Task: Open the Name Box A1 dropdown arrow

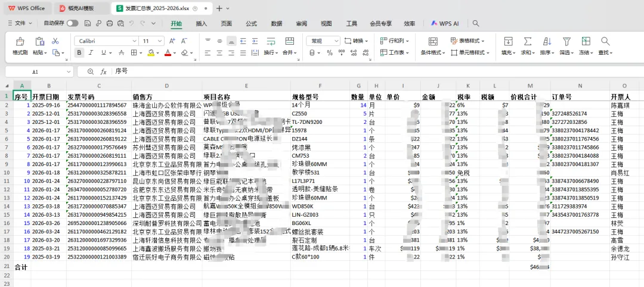Action: point(69,71)
